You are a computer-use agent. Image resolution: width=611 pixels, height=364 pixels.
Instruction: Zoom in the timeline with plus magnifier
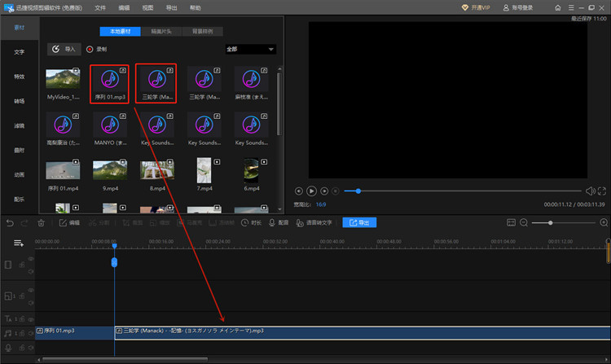click(604, 222)
